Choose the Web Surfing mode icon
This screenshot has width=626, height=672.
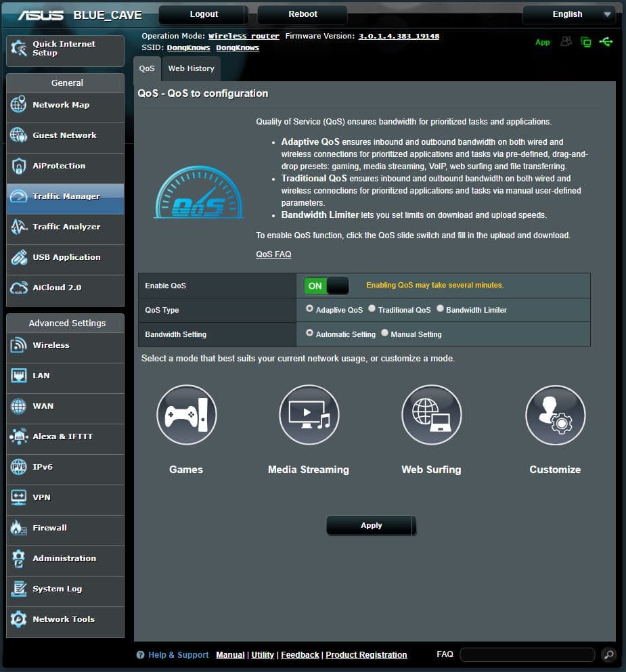tap(431, 415)
